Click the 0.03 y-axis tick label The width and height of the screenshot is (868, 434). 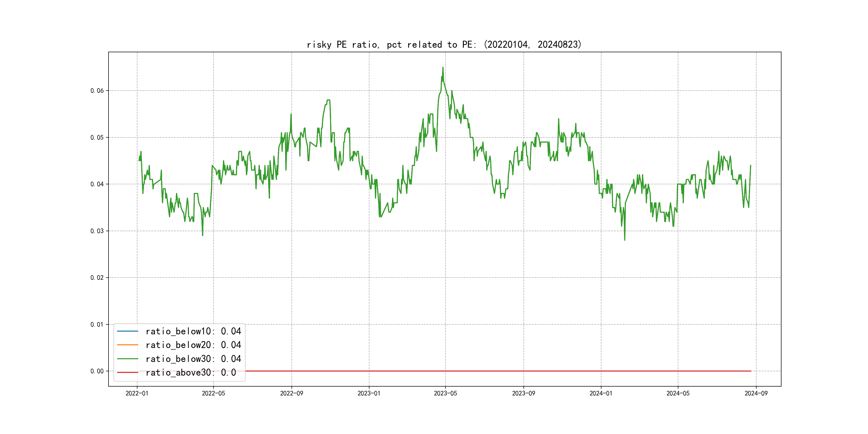(x=97, y=231)
